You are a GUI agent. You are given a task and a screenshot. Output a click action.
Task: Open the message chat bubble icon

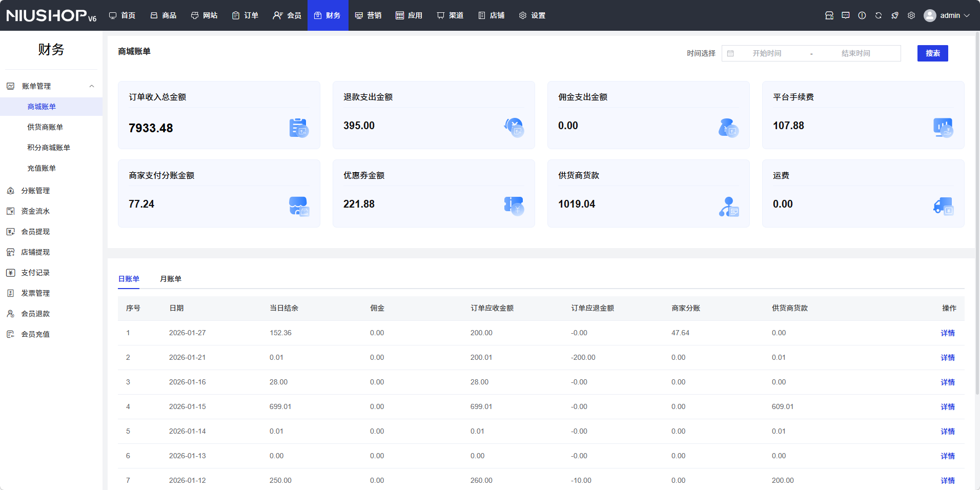coord(846,15)
